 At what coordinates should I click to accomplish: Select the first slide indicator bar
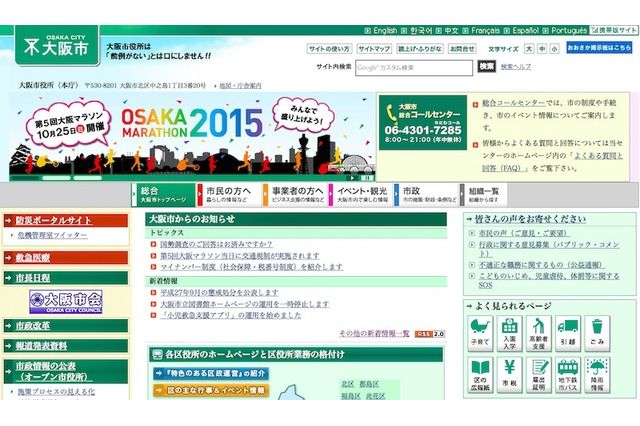point(25,178)
